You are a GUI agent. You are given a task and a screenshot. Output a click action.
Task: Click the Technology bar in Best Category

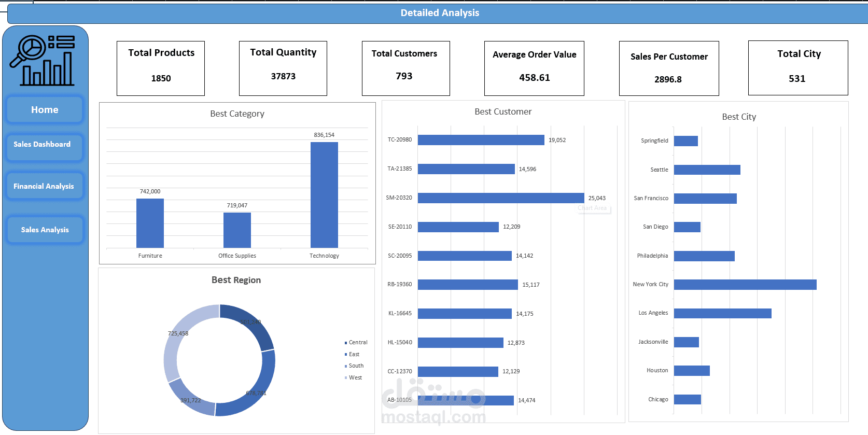324,195
